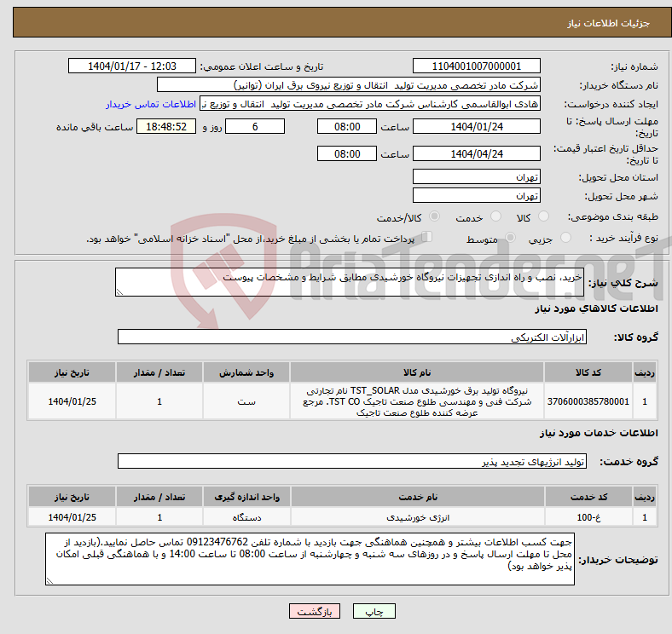
Task: Click the گروه کالا field ابزارآلات الکتریکی
Action: (x=352, y=337)
